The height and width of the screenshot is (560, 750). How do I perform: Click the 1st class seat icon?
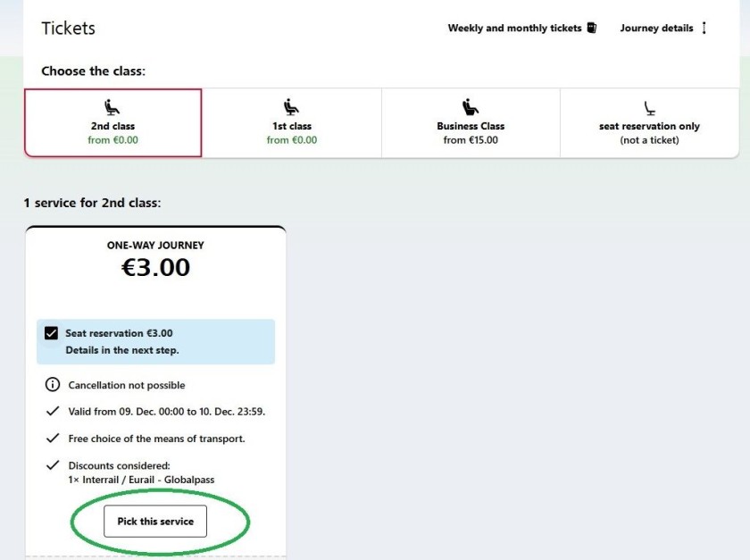pos(291,105)
